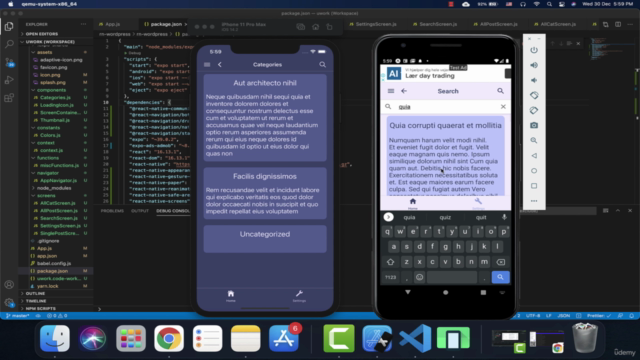This screenshot has width=640, height=360.
Task: Tap blue search key on Android keyboard
Action: click(x=500, y=277)
